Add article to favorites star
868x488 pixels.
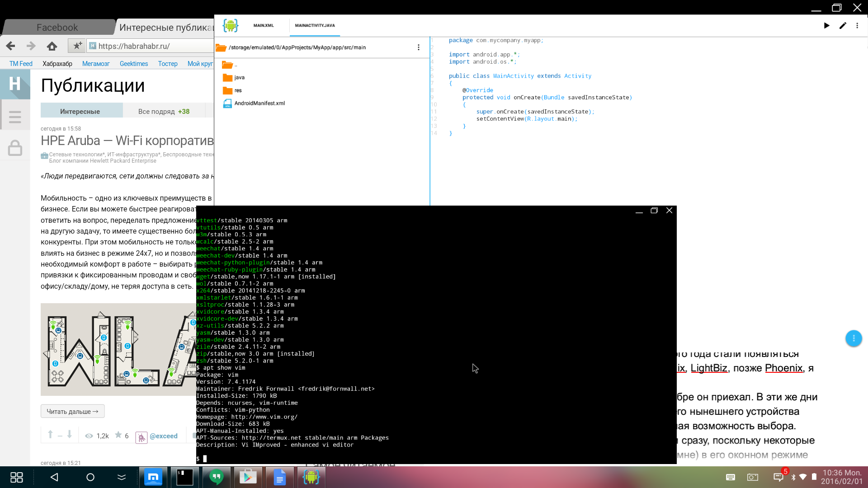tap(118, 435)
